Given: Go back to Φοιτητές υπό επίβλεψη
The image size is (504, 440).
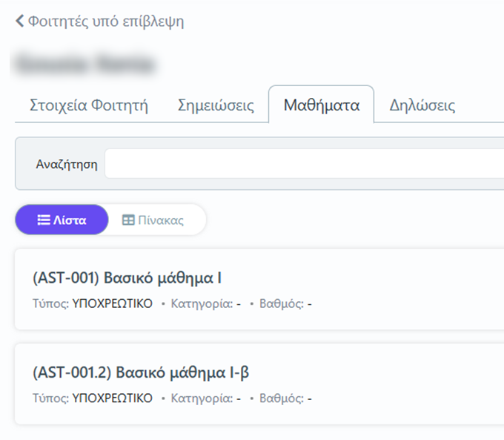Looking at the screenshot, I should [x=105, y=22].
